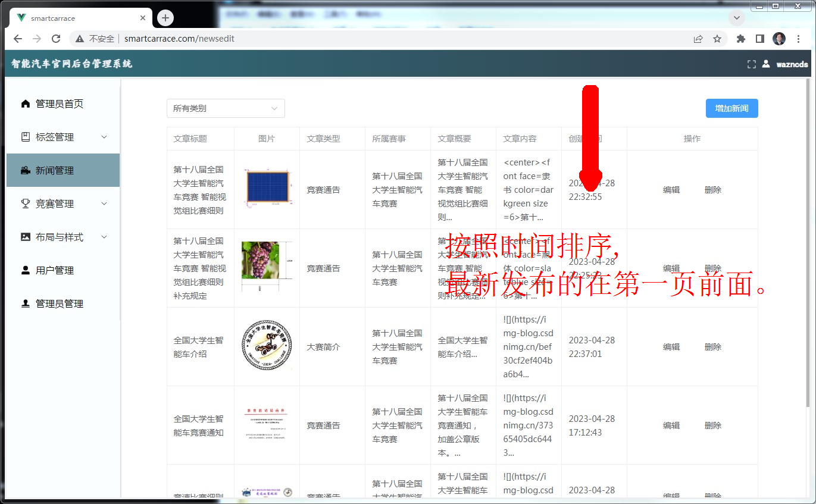Viewport: 816px width, 504px height.
Task: Delete the 全国大学生智能车介绍 article
Action: tap(713, 347)
